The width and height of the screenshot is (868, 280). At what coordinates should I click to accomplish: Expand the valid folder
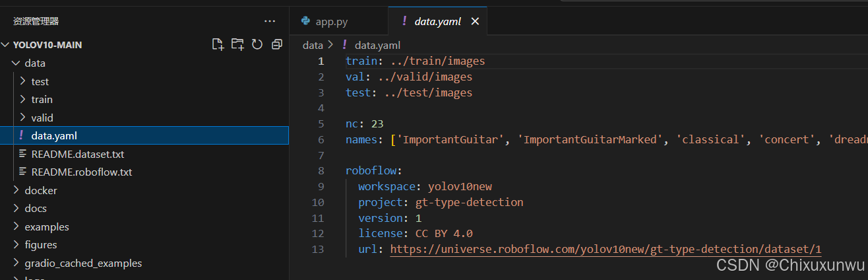point(23,118)
